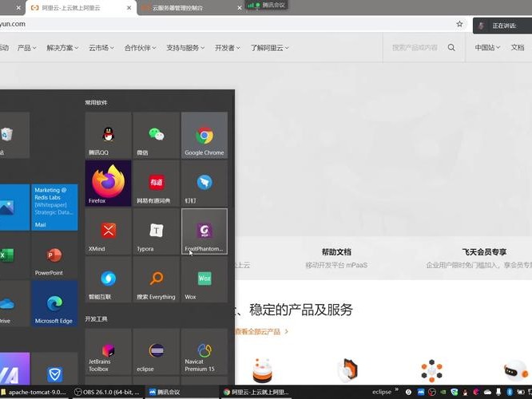Open the Google Chrome tile
Viewport: 532px width, 399px height.
(204, 135)
